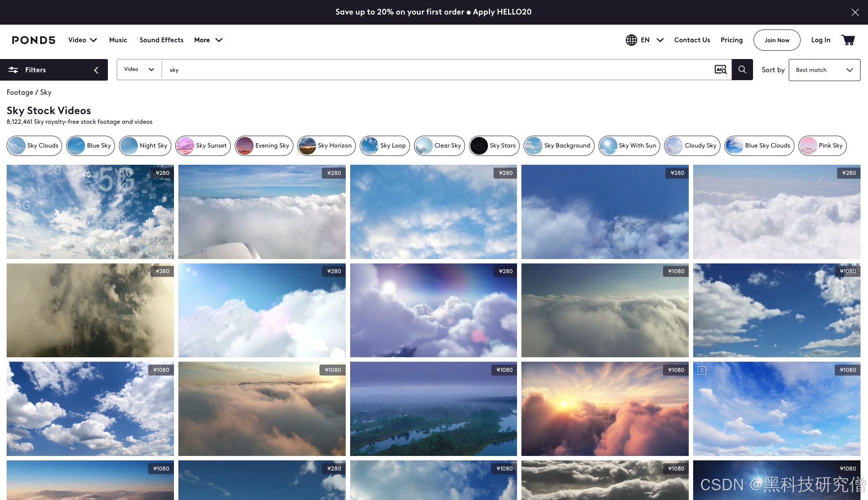
Task: Open the Best match sort dropdown
Action: click(824, 70)
